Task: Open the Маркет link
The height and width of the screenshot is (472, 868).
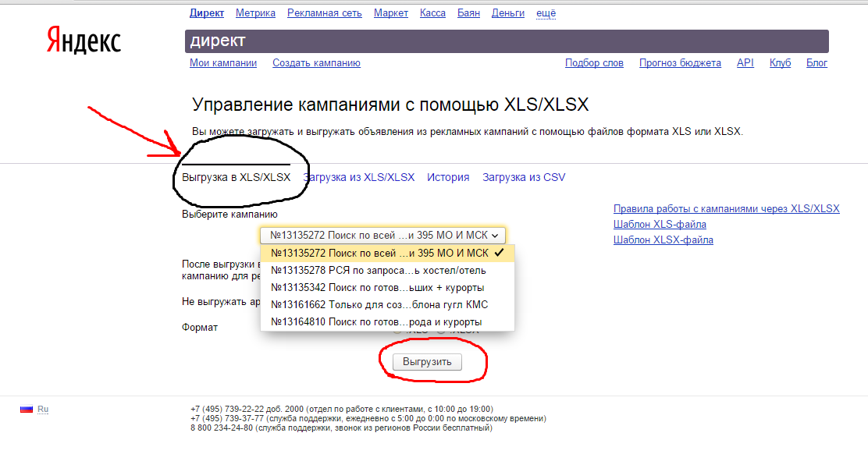Action: pos(391,12)
